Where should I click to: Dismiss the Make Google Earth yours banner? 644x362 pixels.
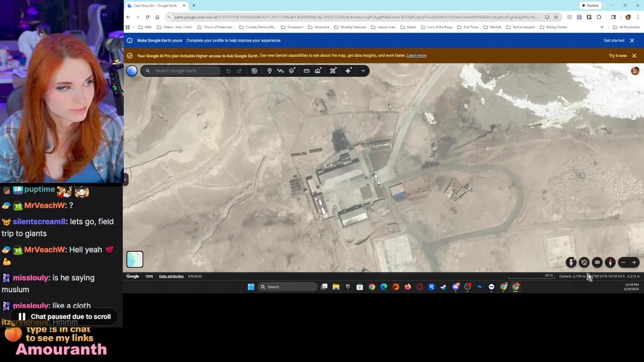pos(632,40)
